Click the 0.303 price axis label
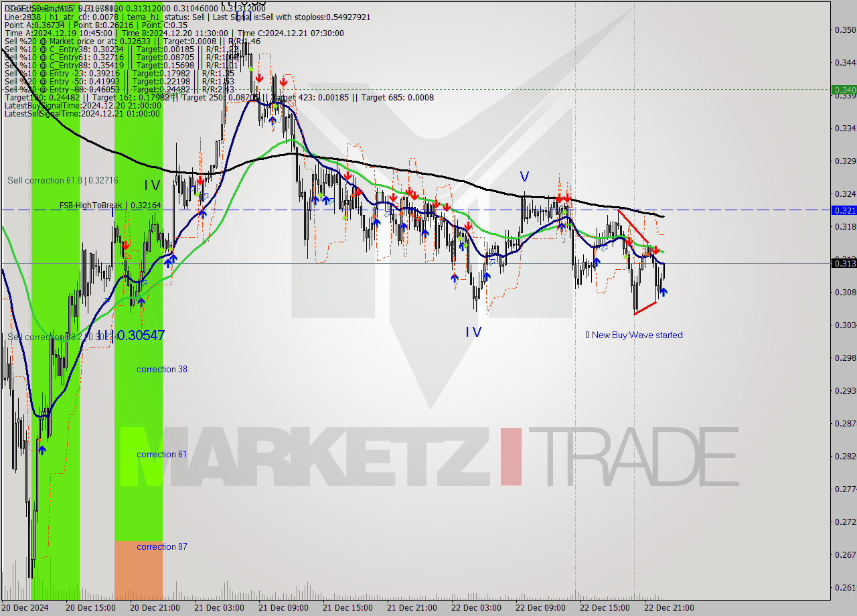The height and width of the screenshot is (616, 857). pos(845,325)
